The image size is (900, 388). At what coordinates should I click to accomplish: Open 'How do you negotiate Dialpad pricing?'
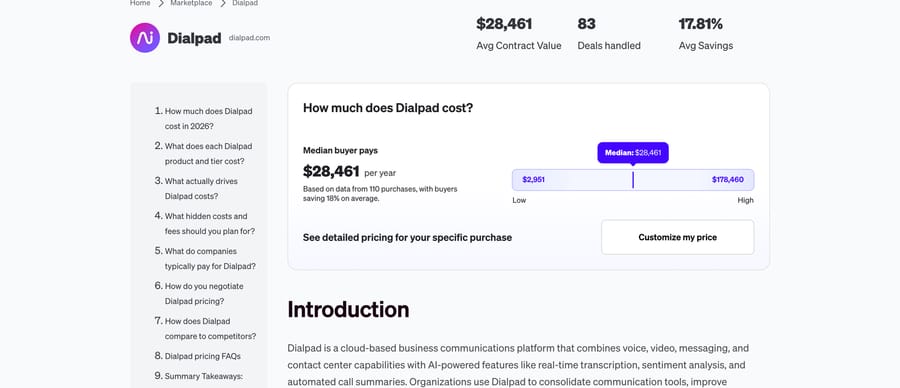point(204,293)
